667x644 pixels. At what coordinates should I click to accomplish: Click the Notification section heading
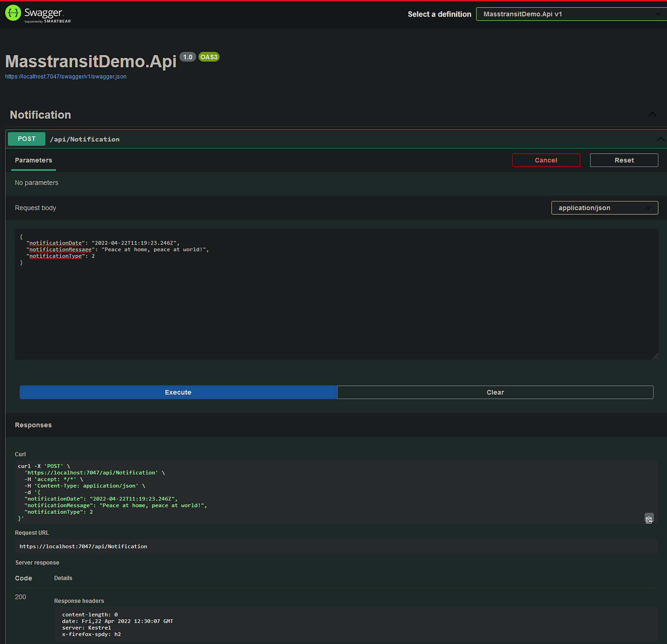tap(40, 115)
